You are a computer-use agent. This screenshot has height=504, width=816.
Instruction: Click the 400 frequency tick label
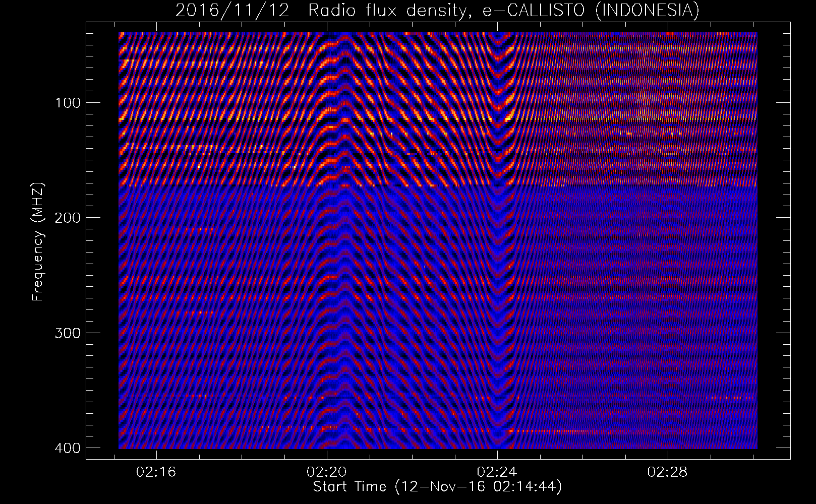click(67, 448)
